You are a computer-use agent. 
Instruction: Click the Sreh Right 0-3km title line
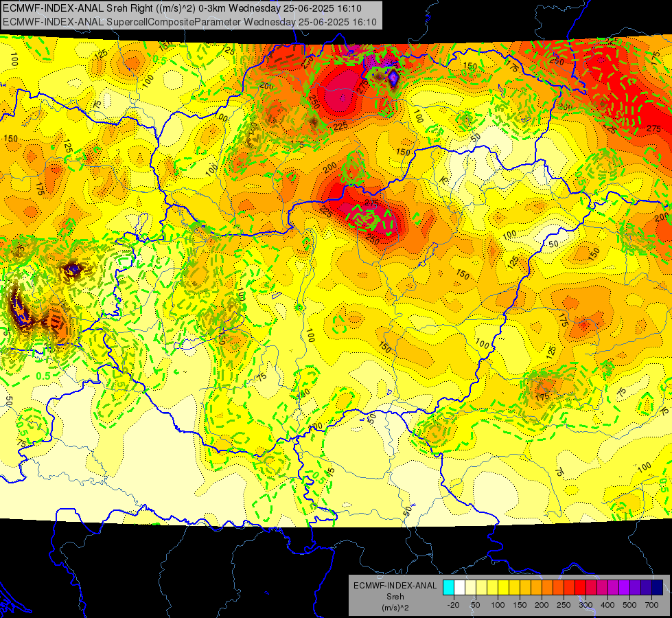point(182,8)
